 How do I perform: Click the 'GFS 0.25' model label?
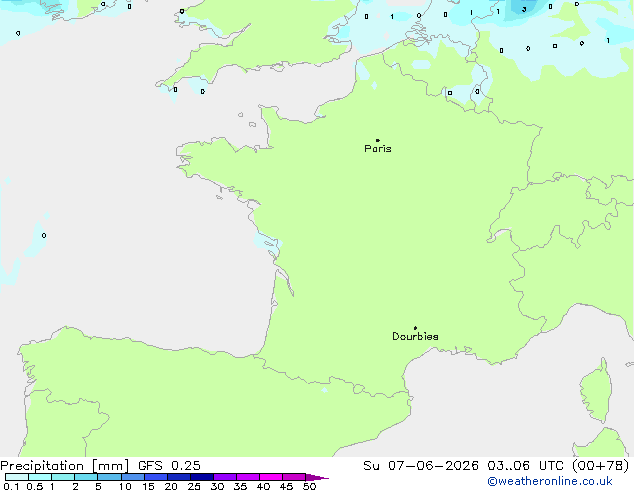pos(169,466)
